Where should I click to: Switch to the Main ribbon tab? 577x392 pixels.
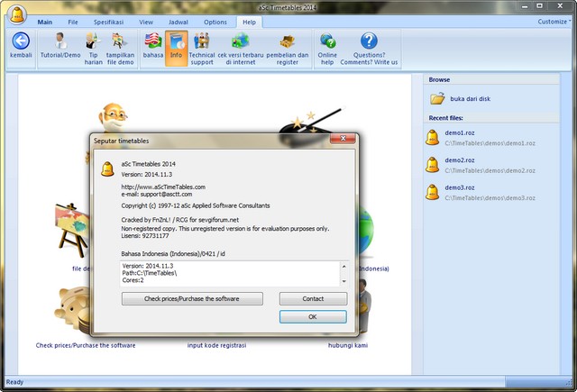tap(45, 22)
